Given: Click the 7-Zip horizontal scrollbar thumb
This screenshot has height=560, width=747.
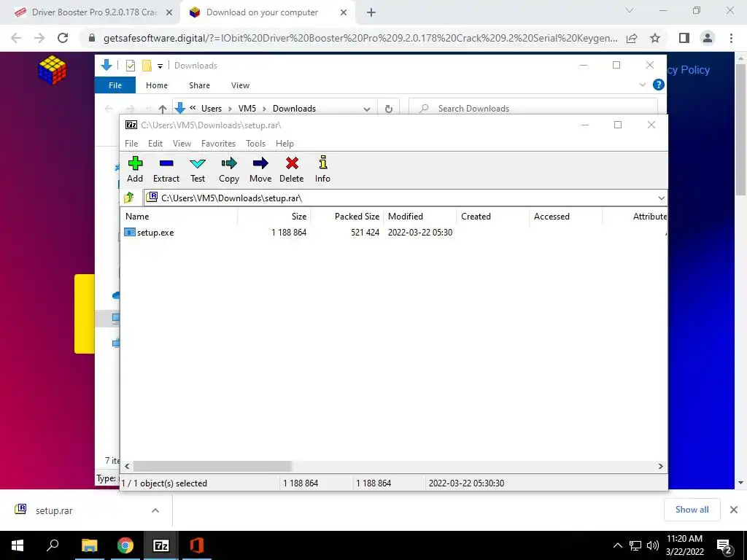Looking at the screenshot, I should click(x=212, y=466).
